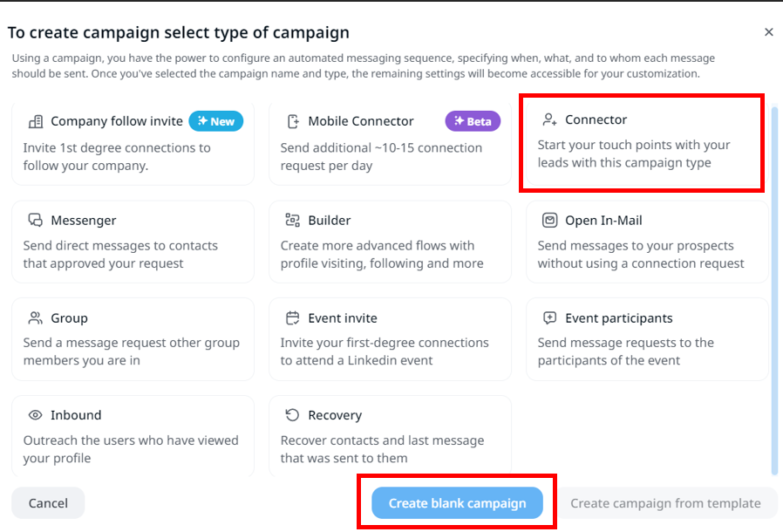
Task: Click the Event participants message icon
Action: point(549,318)
